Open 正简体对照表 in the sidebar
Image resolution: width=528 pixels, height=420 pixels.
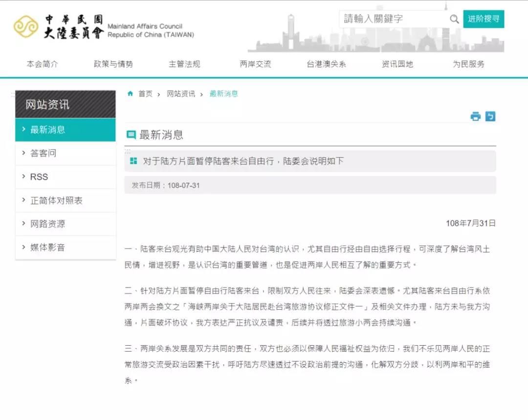(66, 200)
